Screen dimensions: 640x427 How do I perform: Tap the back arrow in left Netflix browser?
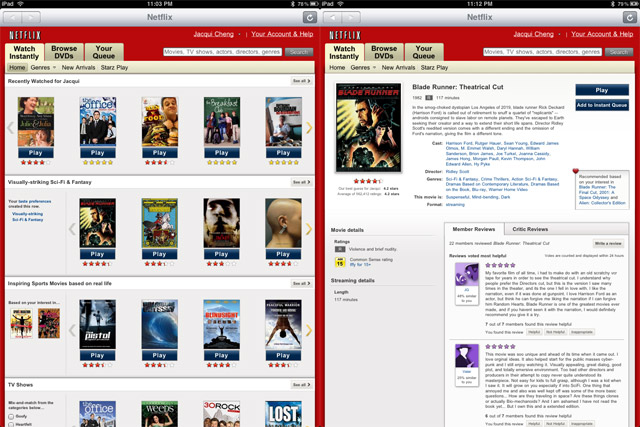(13, 18)
